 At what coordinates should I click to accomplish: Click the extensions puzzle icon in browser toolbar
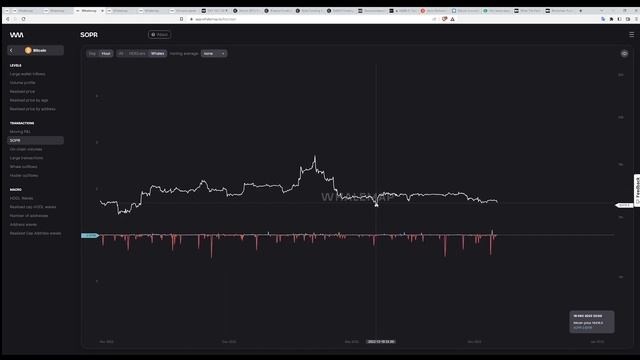point(611,19)
